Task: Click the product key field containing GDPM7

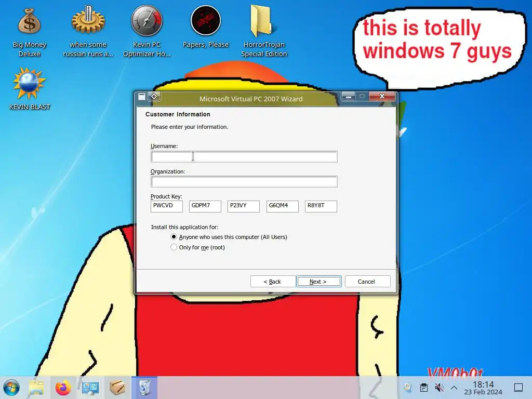Action: (205, 206)
